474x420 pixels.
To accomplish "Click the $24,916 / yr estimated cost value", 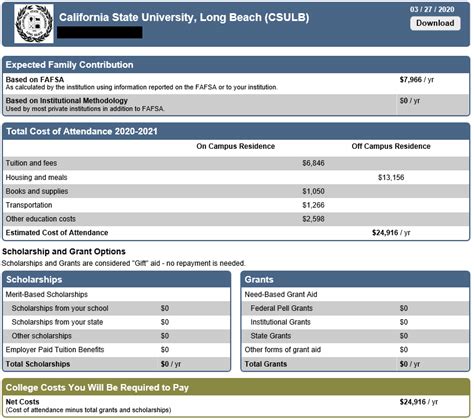I will 391,233.
